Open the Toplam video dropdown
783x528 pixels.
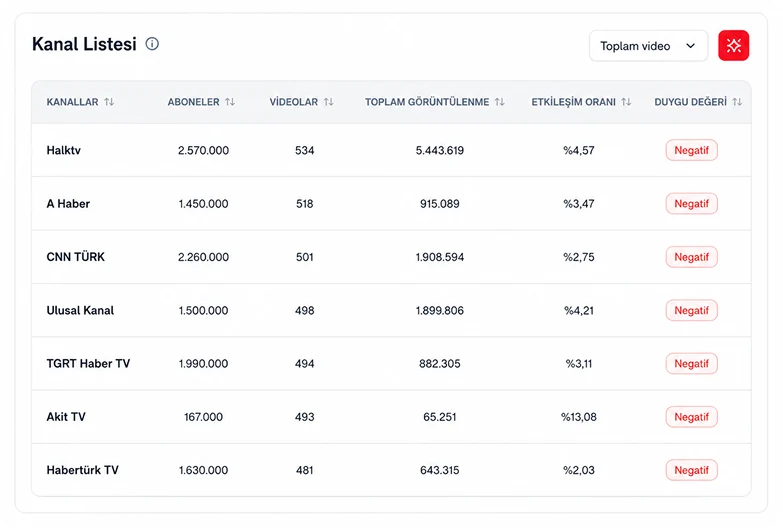tap(648, 46)
